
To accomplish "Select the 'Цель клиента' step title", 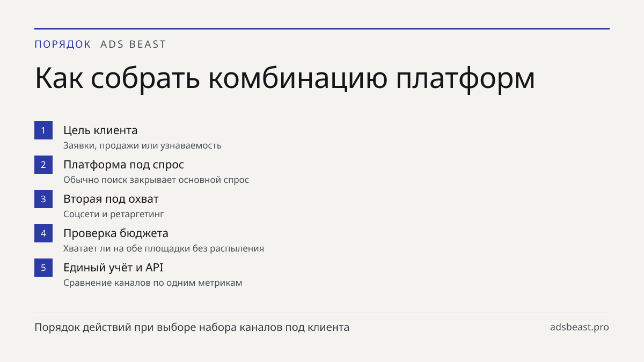I will coord(100,130).
